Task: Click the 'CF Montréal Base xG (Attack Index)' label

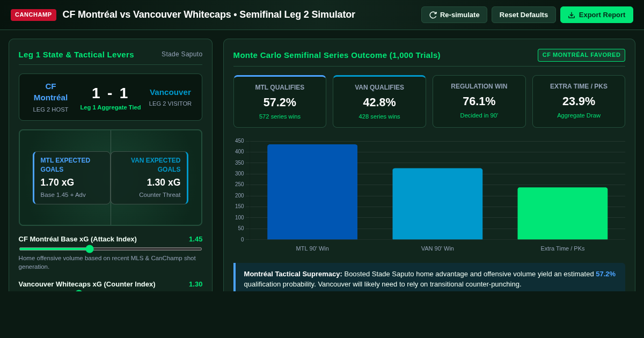Action: point(78,239)
